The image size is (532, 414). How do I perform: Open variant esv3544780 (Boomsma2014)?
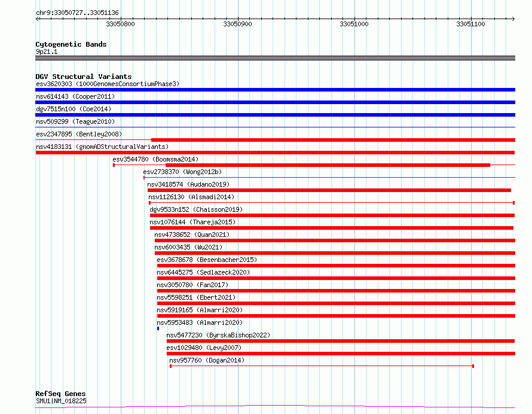click(155, 159)
